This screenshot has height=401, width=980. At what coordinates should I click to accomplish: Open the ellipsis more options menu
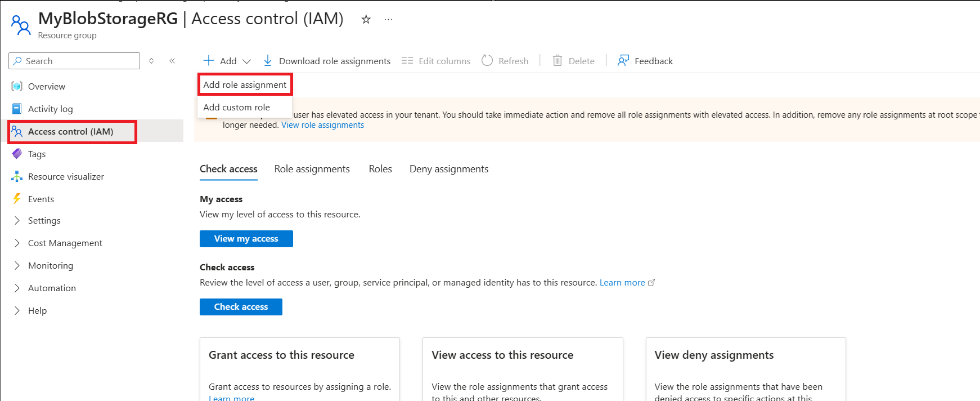pyautogui.click(x=388, y=19)
